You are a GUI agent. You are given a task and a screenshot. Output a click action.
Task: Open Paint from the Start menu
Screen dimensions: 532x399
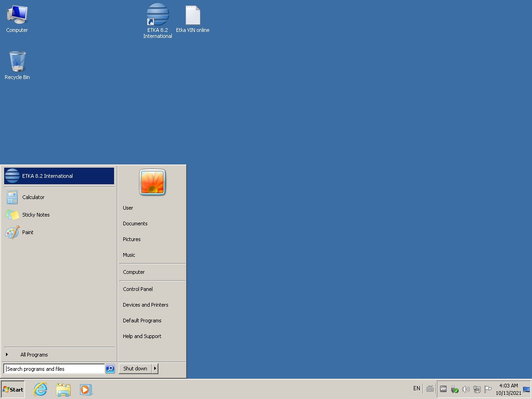pyautogui.click(x=59, y=232)
